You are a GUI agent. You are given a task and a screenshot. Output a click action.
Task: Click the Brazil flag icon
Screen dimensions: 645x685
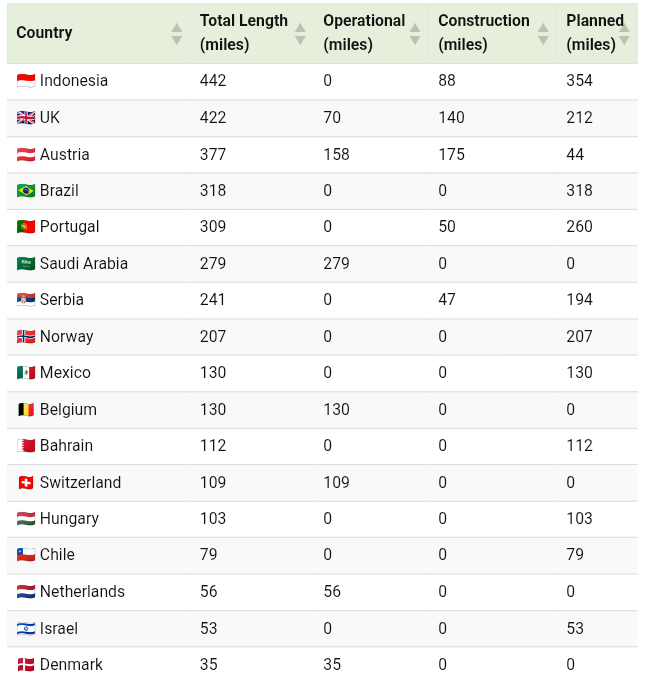click(26, 191)
